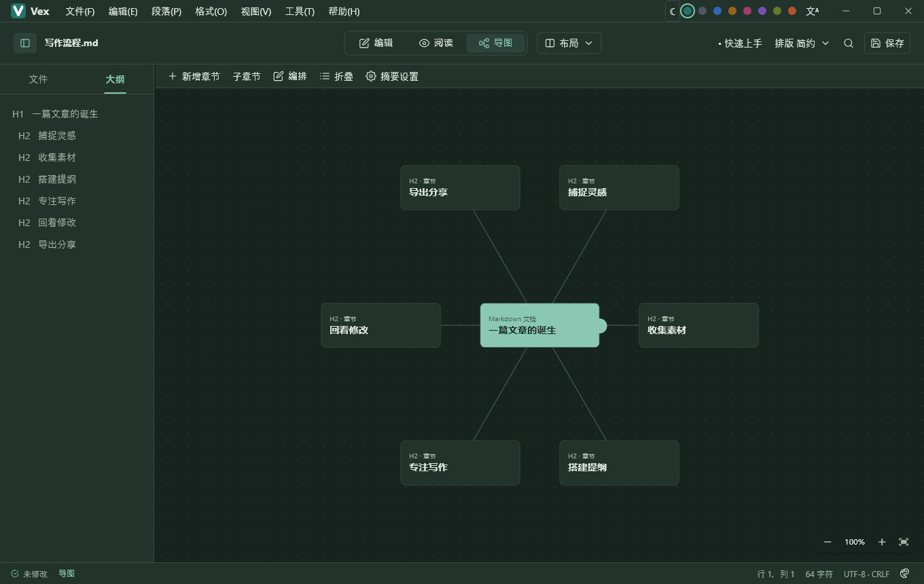Toggle dark mode with the moon icon
Screen dimensions: 924x584
[x=673, y=11]
